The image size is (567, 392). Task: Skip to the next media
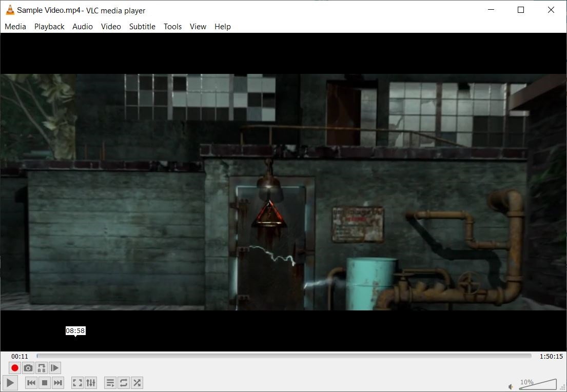coord(58,382)
